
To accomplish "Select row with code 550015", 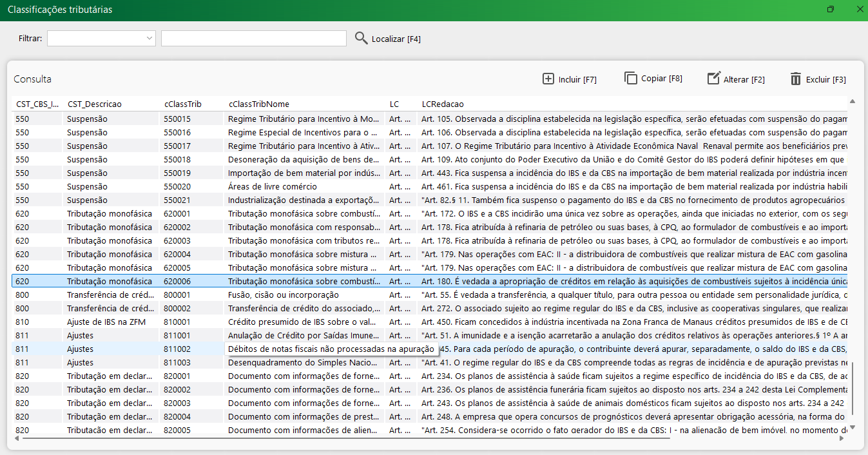I will tap(177, 119).
